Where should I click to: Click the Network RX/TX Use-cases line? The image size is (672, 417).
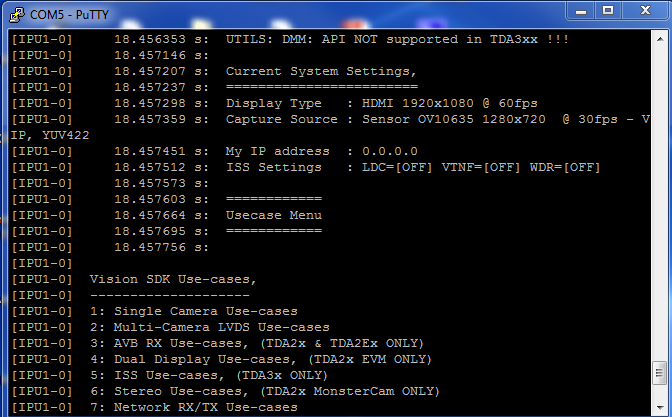pos(194,407)
